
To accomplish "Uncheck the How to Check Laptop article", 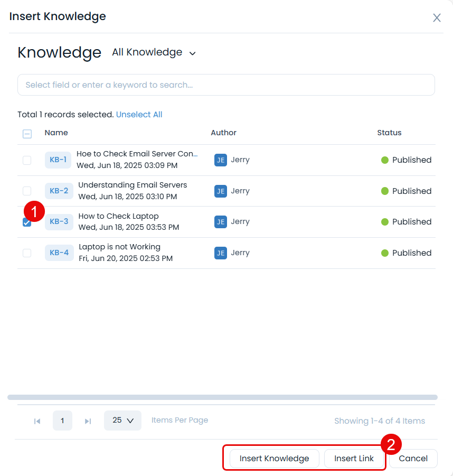I will (x=27, y=222).
